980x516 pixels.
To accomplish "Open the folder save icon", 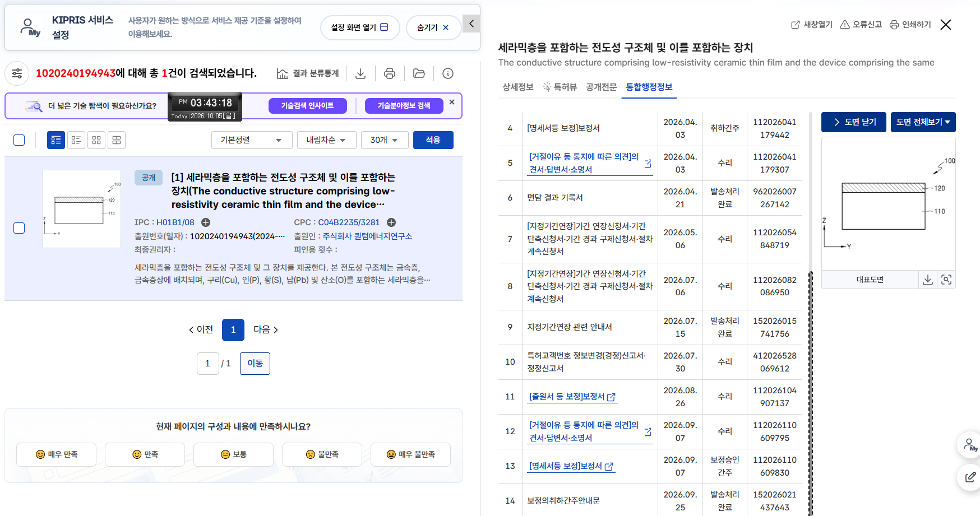I will (x=419, y=73).
